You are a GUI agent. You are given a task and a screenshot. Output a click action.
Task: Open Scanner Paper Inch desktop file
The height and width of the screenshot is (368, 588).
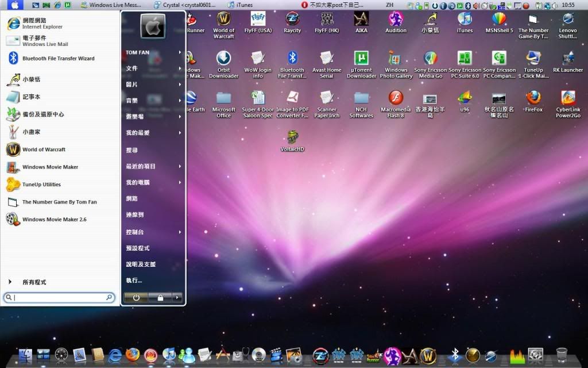[327, 104]
